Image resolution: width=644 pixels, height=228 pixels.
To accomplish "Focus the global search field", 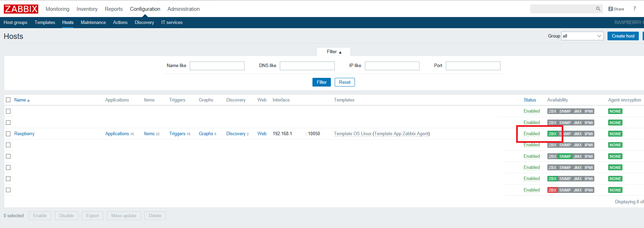I will [x=563, y=9].
